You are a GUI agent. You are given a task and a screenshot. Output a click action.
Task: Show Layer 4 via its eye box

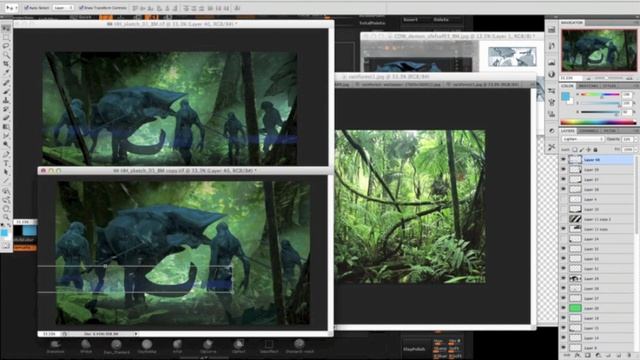(x=563, y=199)
